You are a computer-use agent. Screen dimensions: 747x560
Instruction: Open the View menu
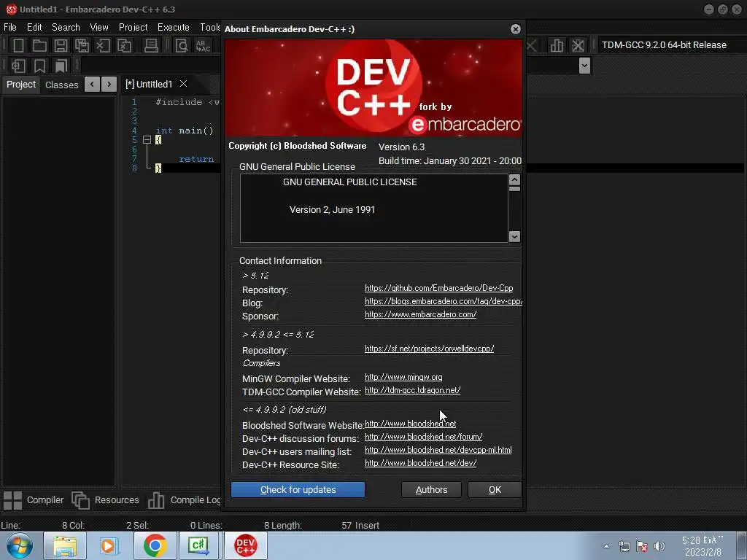99,27
